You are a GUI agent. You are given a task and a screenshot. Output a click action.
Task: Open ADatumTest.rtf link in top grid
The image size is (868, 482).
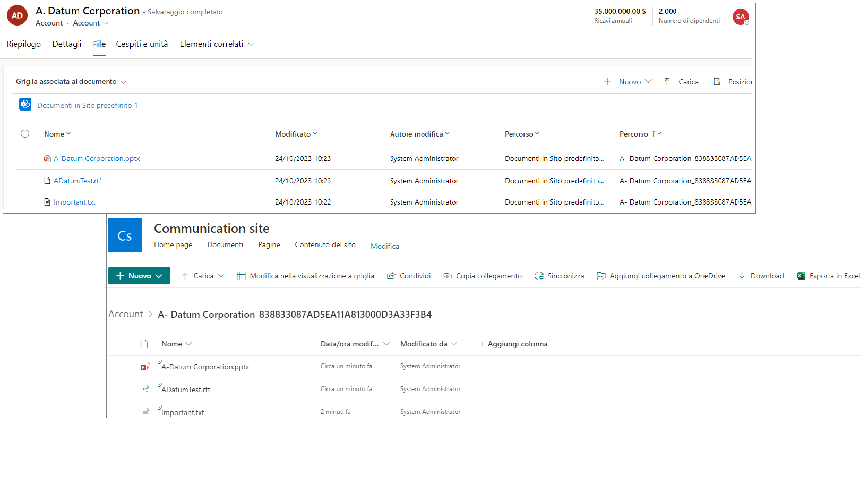coord(78,181)
